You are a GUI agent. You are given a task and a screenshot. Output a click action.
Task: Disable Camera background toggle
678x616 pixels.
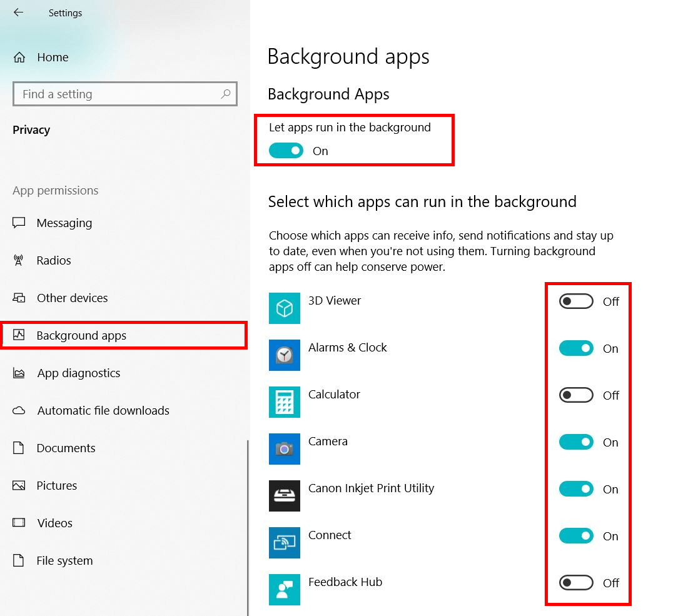click(x=576, y=442)
